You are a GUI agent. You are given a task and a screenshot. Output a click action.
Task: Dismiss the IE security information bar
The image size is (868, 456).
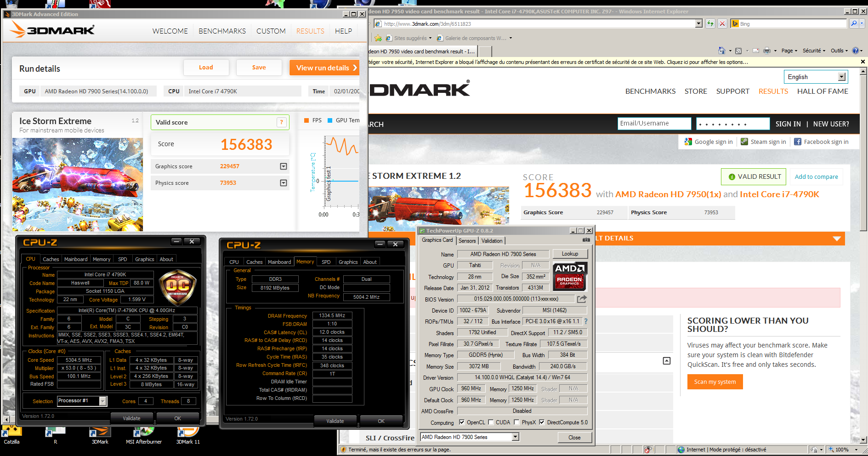pyautogui.click(x=862, y=62)
